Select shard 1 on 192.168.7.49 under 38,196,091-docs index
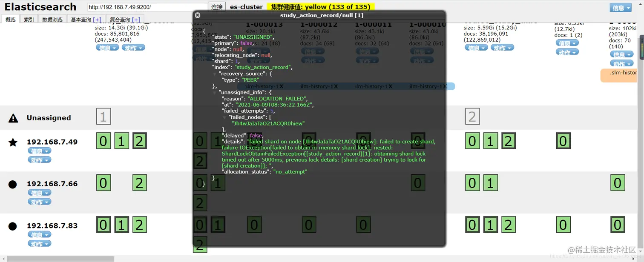This screenshot has height=262, width=644. point(490,141)
